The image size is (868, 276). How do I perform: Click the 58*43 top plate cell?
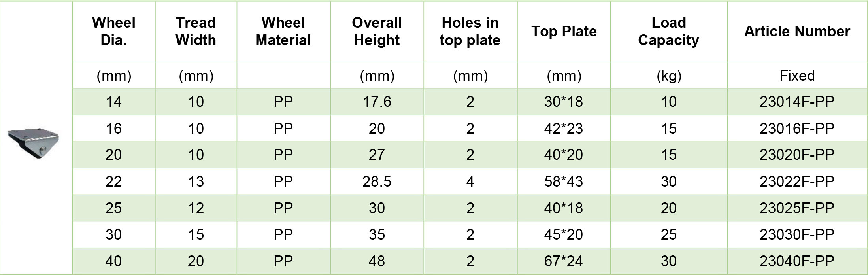(x=564, y=181)
